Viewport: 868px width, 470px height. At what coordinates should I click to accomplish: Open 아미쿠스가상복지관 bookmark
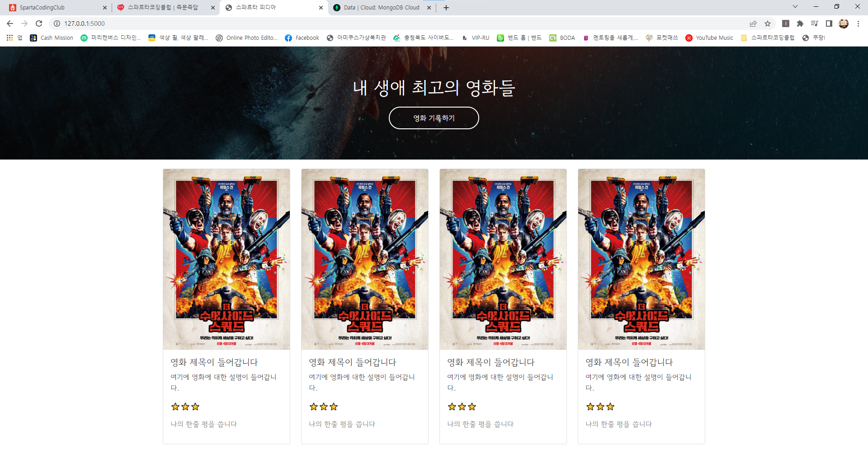point(356,38)
